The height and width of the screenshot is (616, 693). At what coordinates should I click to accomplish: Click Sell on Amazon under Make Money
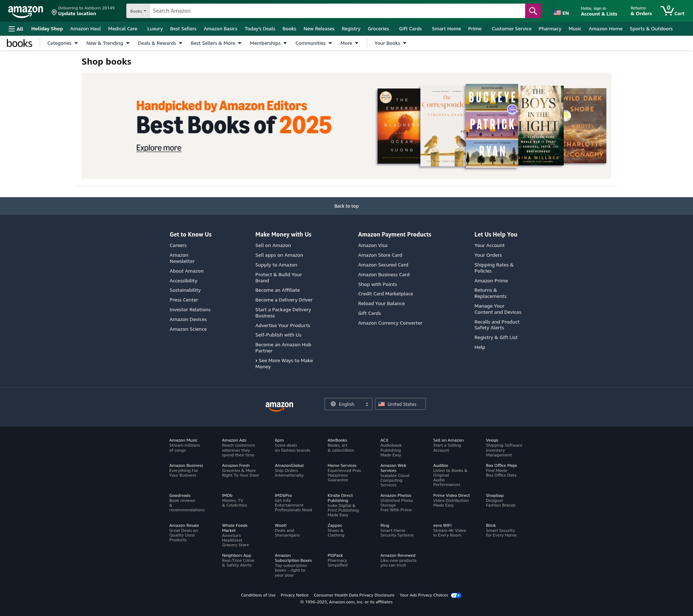273,246
